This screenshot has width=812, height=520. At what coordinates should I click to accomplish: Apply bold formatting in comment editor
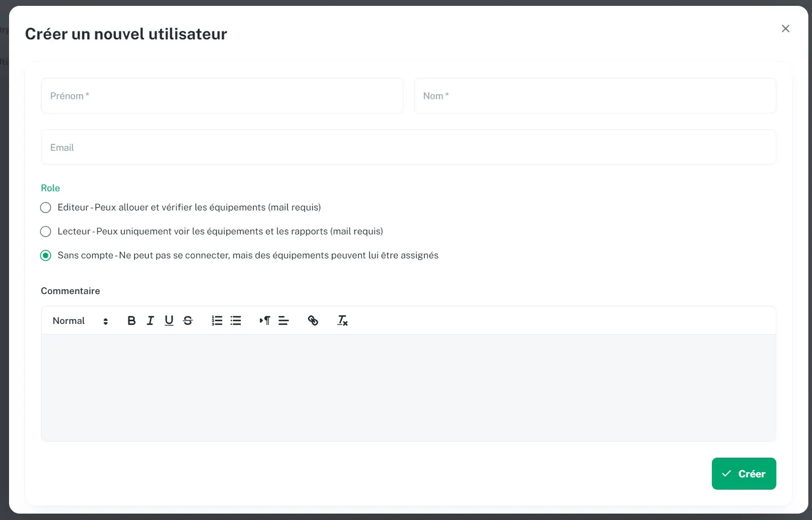click(132, 321)
